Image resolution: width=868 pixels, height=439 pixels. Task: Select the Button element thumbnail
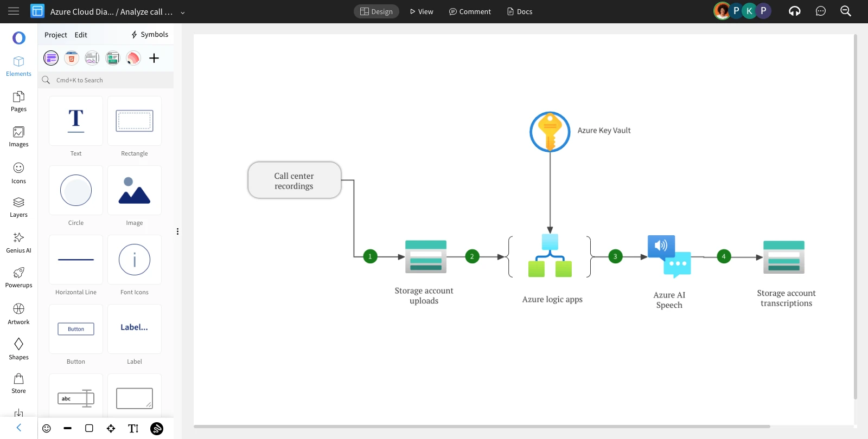76,329
